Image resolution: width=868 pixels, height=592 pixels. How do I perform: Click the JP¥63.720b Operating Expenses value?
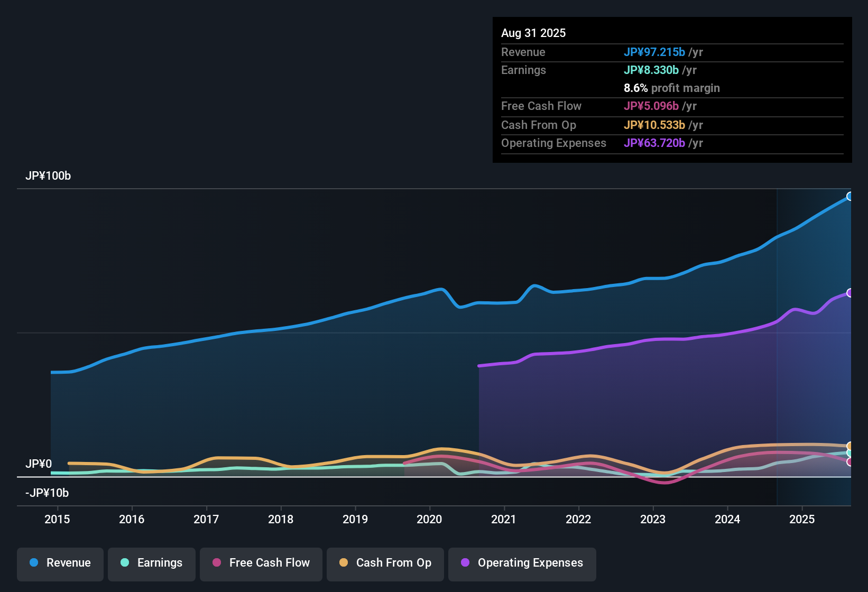pyautogui.click(x=657, y=143)
